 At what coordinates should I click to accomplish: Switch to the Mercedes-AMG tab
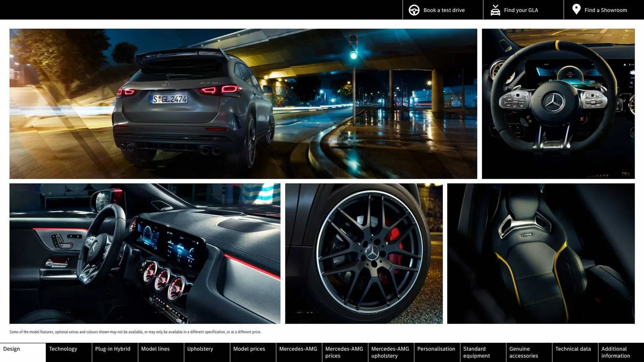click(298, 349)
